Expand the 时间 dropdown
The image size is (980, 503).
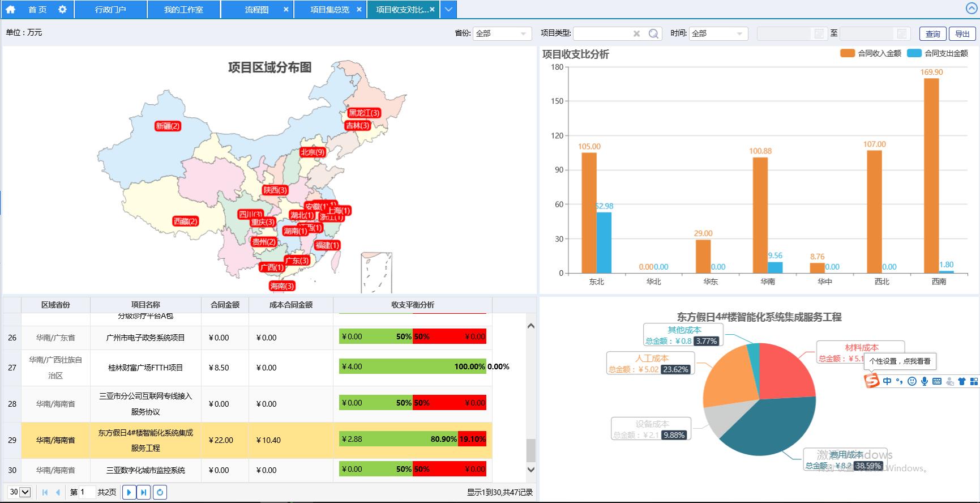click(x=739, y=34)
